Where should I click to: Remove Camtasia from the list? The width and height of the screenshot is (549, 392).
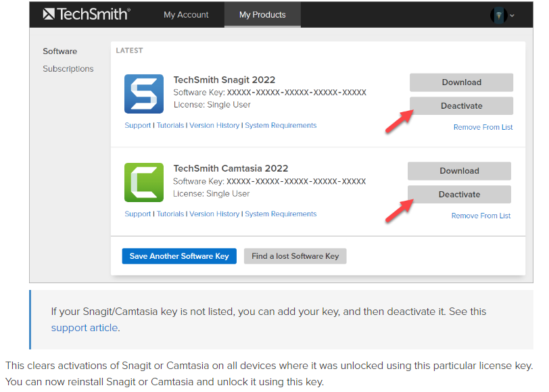480,216
